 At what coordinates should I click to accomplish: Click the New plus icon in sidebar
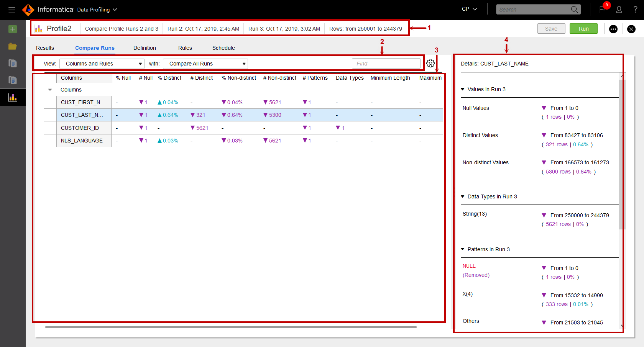(13, 29)
